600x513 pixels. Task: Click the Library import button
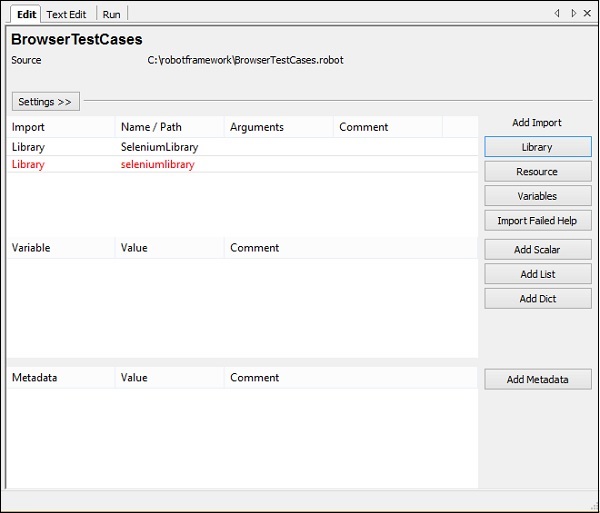point(537,147)
